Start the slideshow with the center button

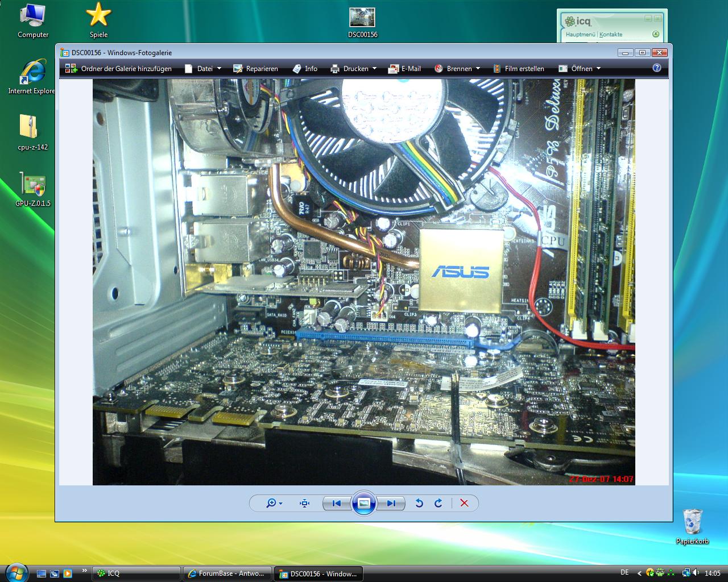(364, 503)
